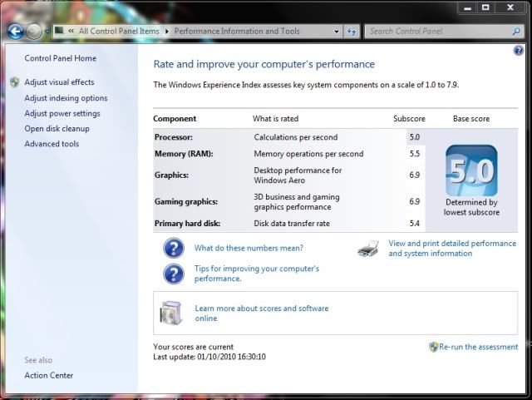The image size is (532, 400).
Task: Minimize the Control Panel window
Action: [x=467, y=7]
